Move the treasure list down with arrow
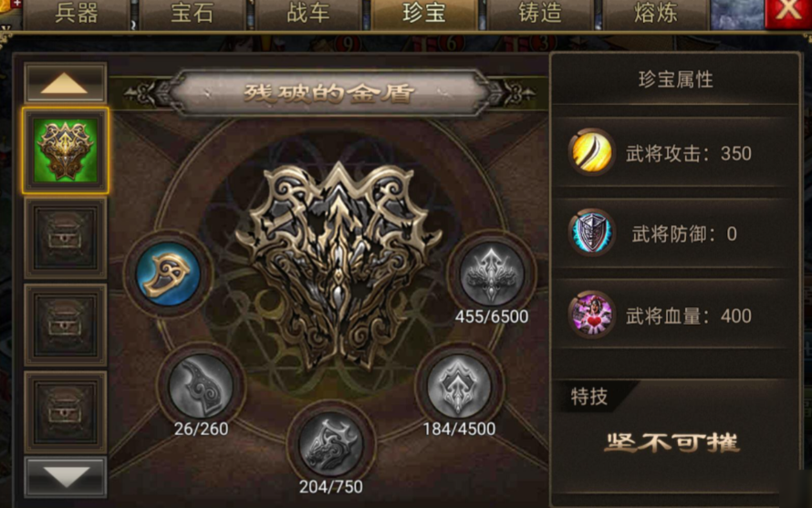This screenshot has height=508, width=812. (x=66, y=477)
